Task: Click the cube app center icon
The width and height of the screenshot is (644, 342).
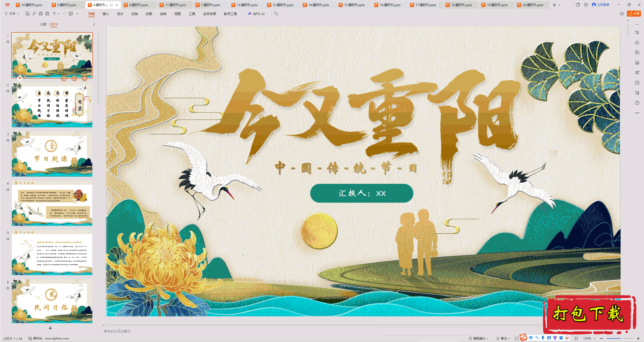Action: pos(586,5)
